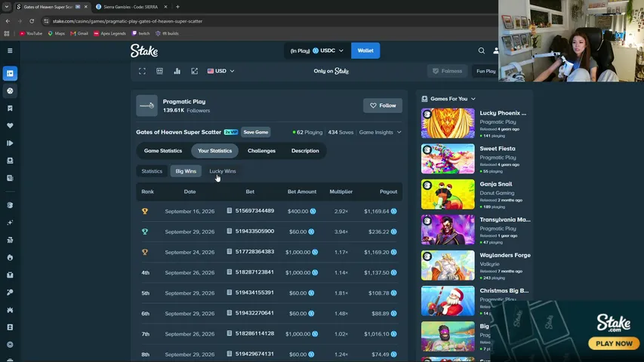This screenshot has width=644, height=362.
Task: Open the Description tab
Action: click(x=305, y=151)
